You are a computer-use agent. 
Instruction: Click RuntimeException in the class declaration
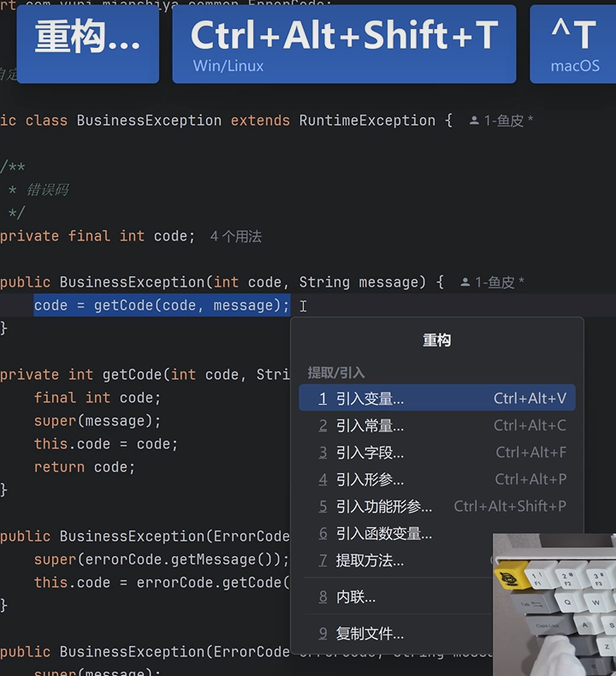click(x=367, y=121)
